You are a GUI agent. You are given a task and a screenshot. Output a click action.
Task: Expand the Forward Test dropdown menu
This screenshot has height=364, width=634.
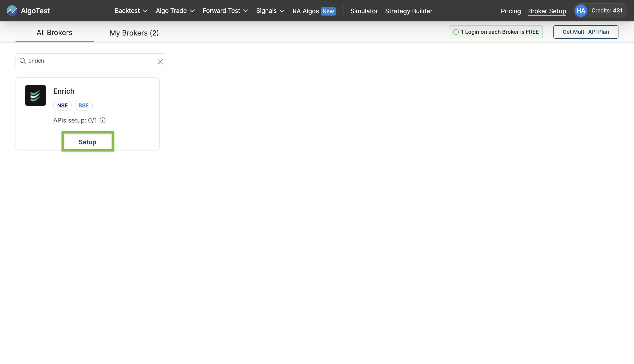(225, 11)
